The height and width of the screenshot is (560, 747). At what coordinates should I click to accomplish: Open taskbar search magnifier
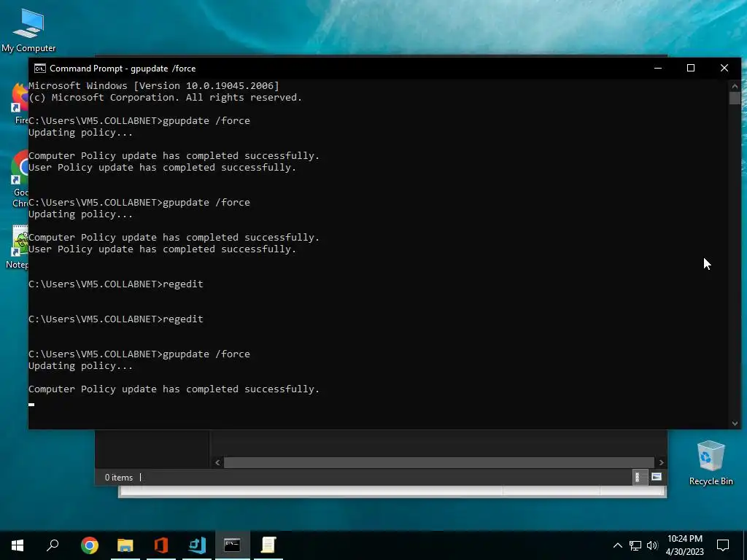pyautogui.click(x=53, y=545)
